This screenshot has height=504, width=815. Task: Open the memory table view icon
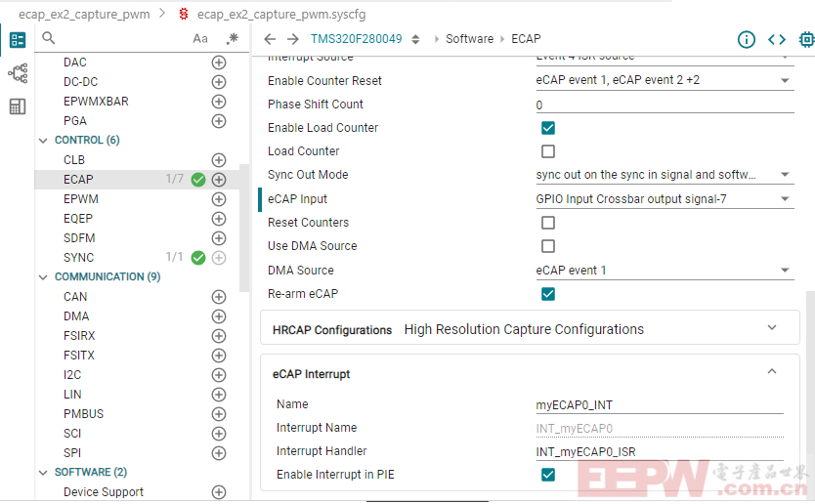pyautogui.click(x=18, y=106)
